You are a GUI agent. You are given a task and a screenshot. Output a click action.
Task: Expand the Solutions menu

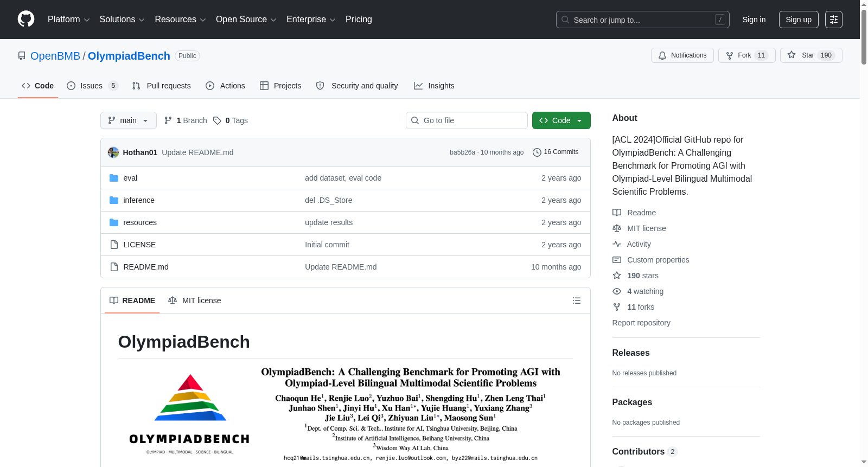tap(122, 20)
